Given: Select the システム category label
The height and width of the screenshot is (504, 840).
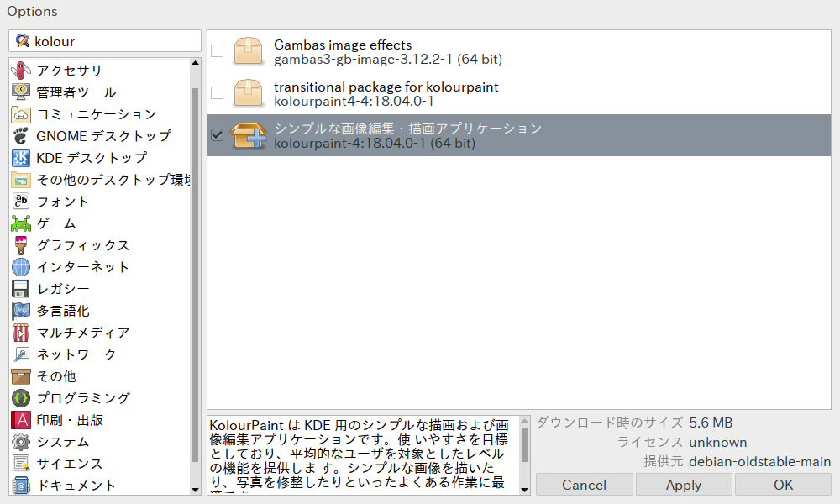Looking at the screenshot, I should pos(63,442).
